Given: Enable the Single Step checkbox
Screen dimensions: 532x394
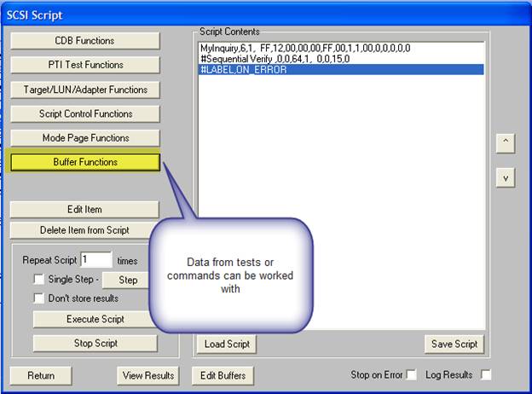Looking at the screenshot, I should tap(38, 280).
